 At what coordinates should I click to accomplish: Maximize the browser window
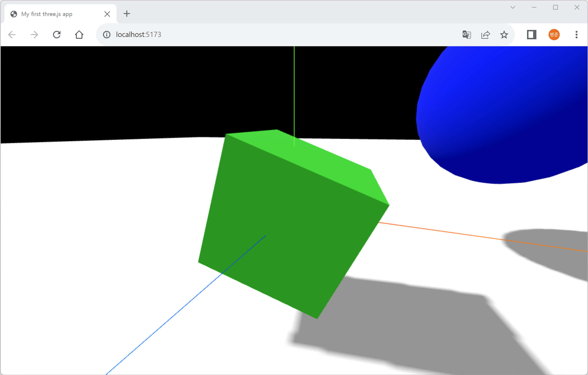556,7
